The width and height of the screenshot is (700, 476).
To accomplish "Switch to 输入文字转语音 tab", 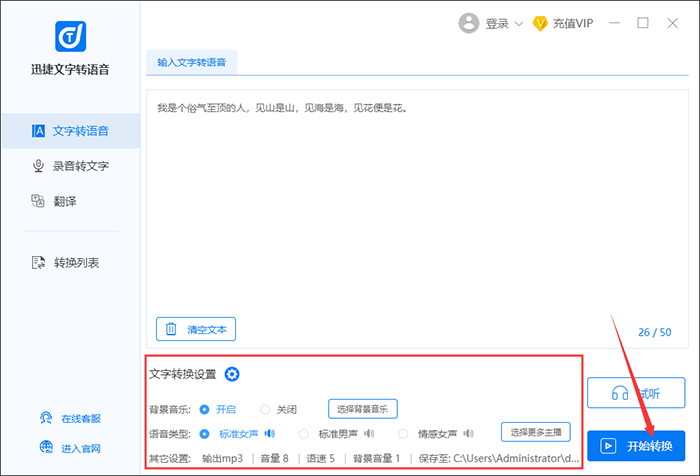I will pos(192,63).
